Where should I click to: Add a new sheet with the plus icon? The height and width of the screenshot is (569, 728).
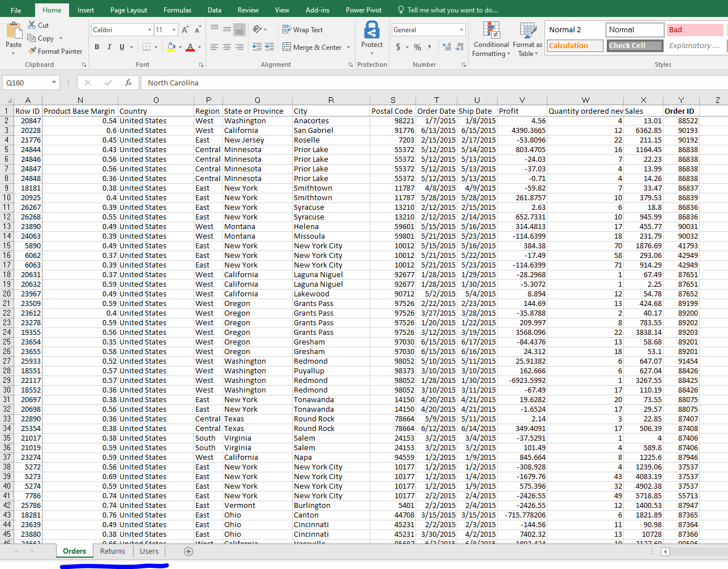click(189, 551)
